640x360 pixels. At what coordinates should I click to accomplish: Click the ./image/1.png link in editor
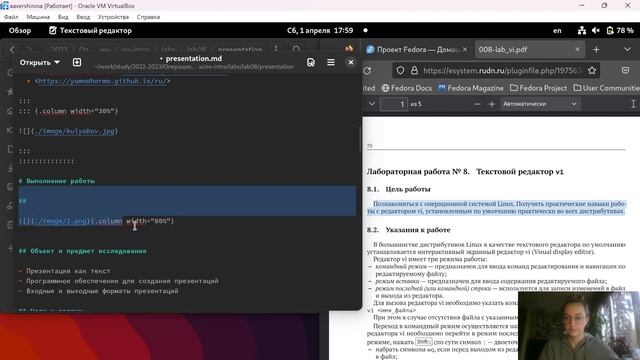60,221
